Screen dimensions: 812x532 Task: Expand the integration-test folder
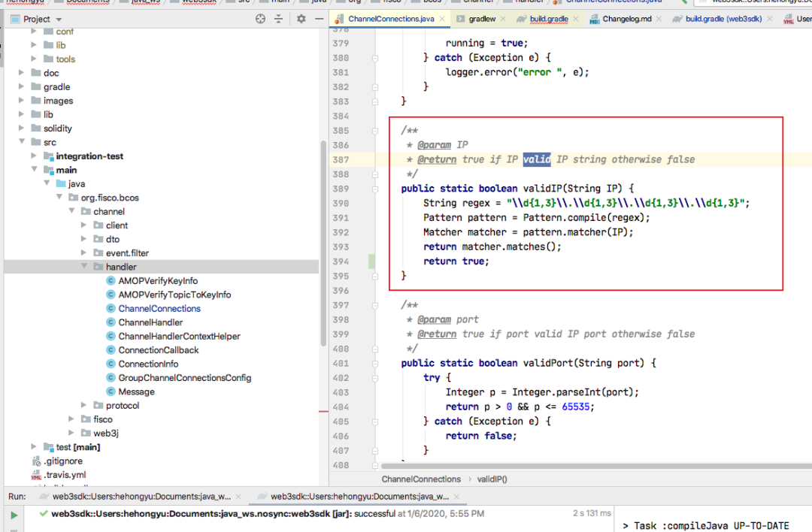tap(34, 156)
